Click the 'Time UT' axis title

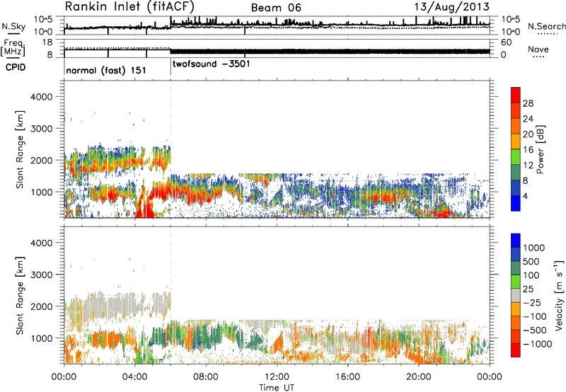[x=277, y=388]
